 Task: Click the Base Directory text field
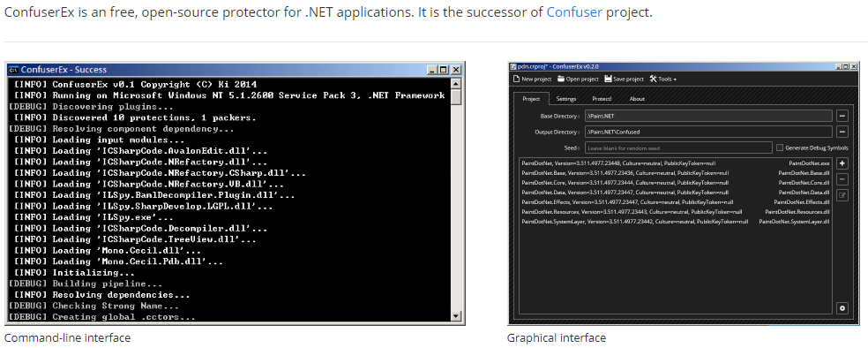(708, 116)
